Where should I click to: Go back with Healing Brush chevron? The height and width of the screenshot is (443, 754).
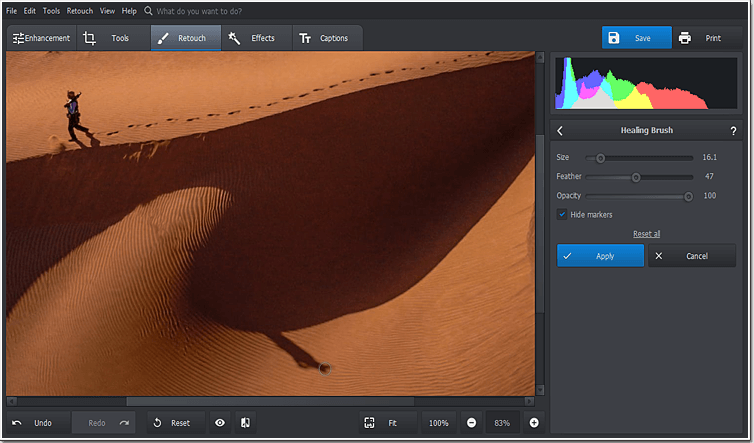pos(560,130)
